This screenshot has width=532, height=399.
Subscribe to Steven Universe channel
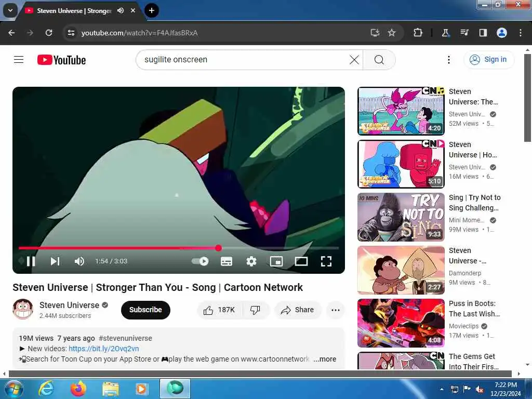pos(145,310)
